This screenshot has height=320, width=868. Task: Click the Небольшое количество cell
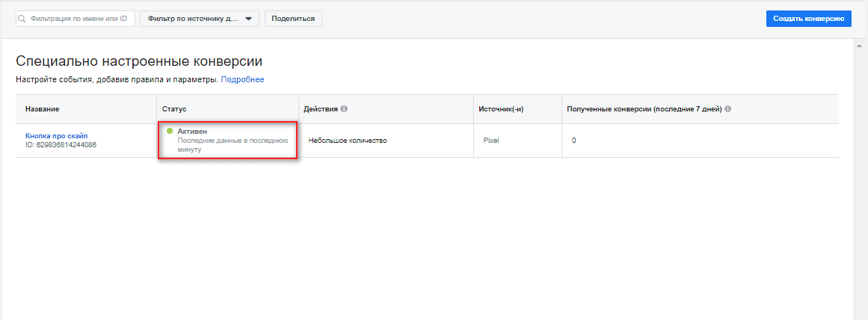pyautogui.click(x=347, y=141)
